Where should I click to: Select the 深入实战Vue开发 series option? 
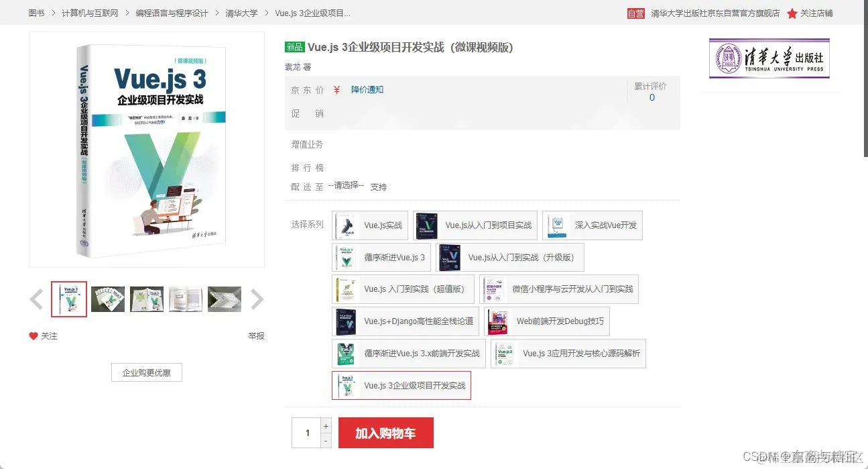pos(594,225)
